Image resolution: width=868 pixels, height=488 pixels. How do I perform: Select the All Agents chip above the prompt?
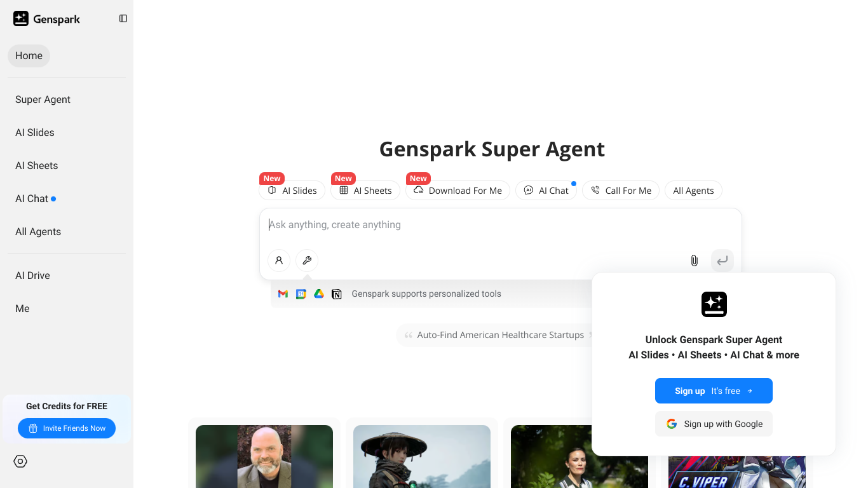click(x=693, y=191)
